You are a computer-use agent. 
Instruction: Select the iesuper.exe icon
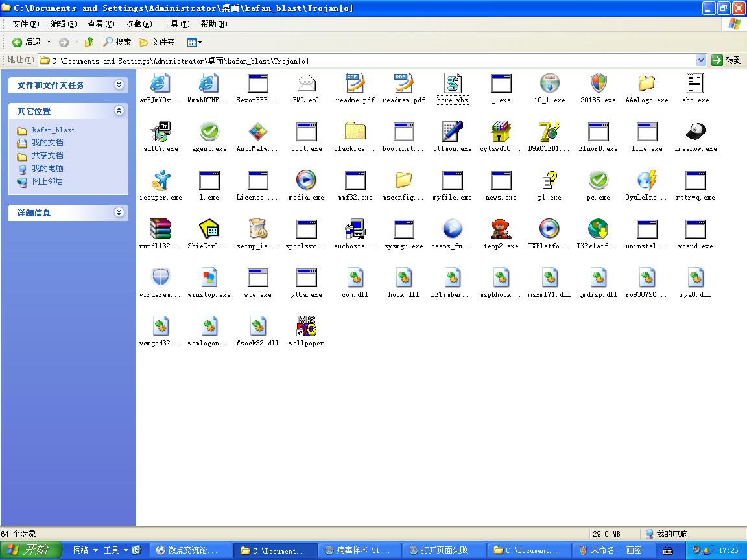coord(161,180)
